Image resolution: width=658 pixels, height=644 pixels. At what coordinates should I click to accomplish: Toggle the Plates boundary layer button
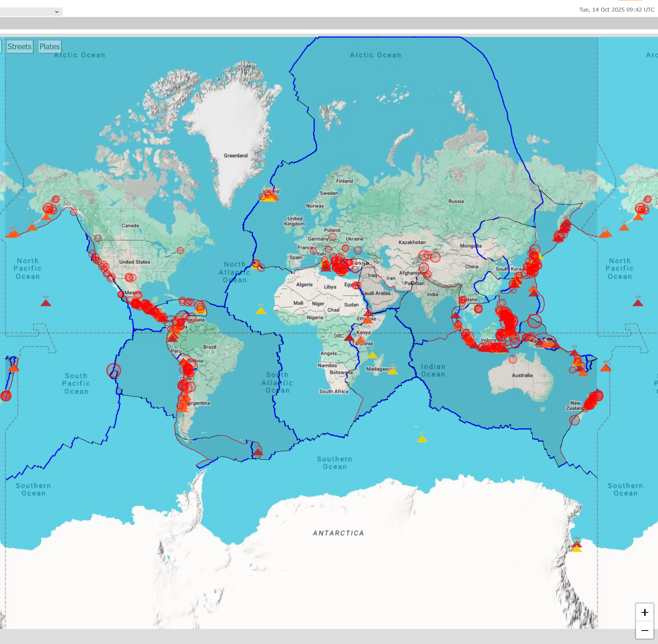(50, 47)
